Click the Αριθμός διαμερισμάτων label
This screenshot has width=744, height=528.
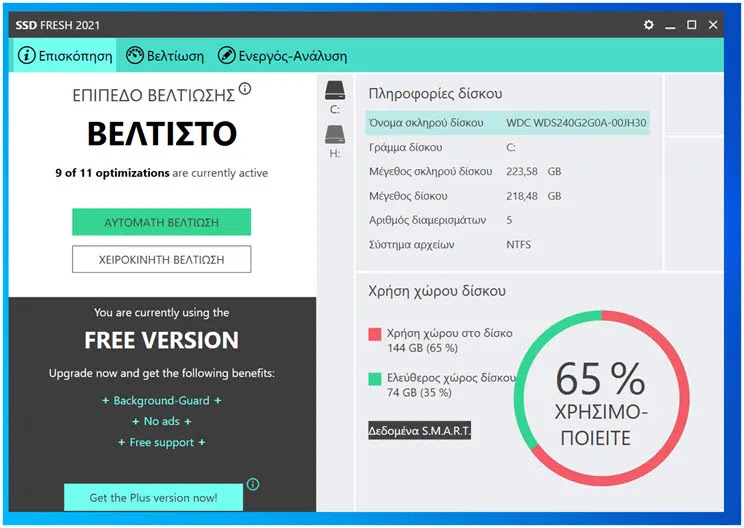coord(428,220)
